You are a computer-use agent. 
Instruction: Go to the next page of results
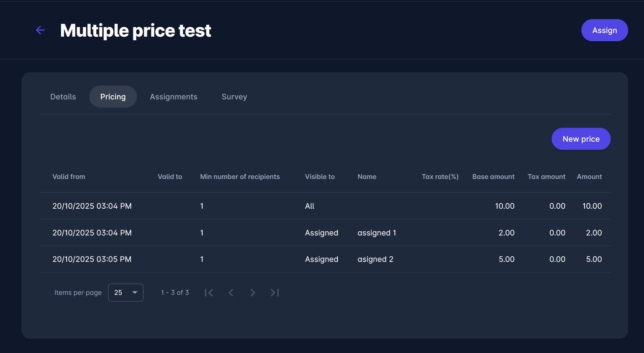[253, 293]
